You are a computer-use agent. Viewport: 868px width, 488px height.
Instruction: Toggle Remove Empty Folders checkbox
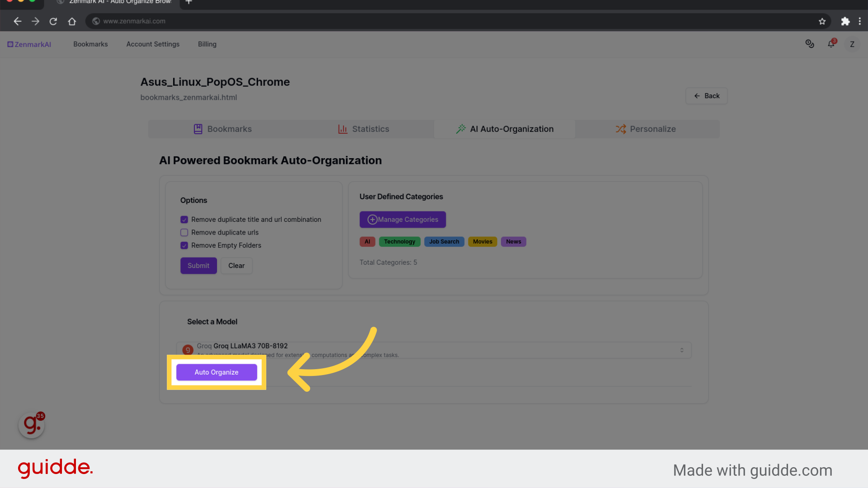coord(184,245)
